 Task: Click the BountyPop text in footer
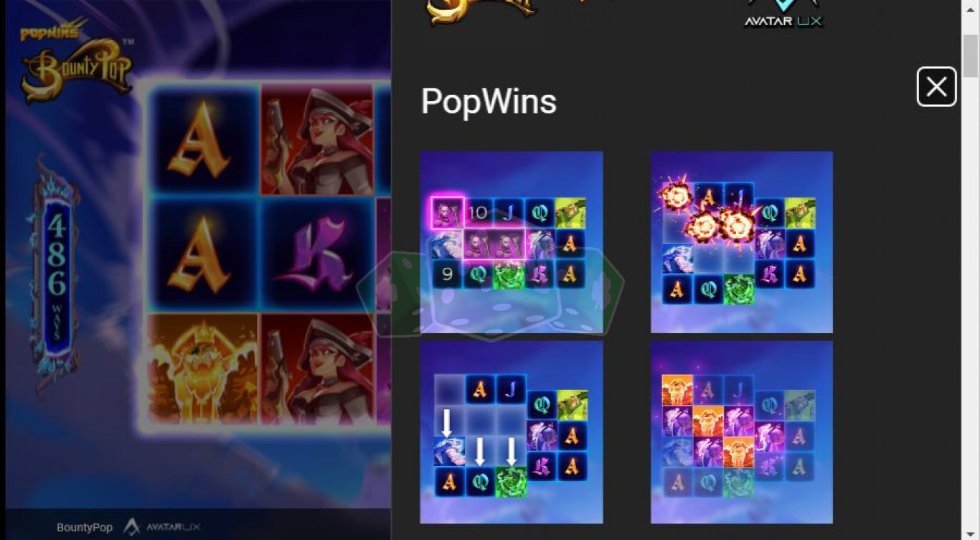(85, 527)
